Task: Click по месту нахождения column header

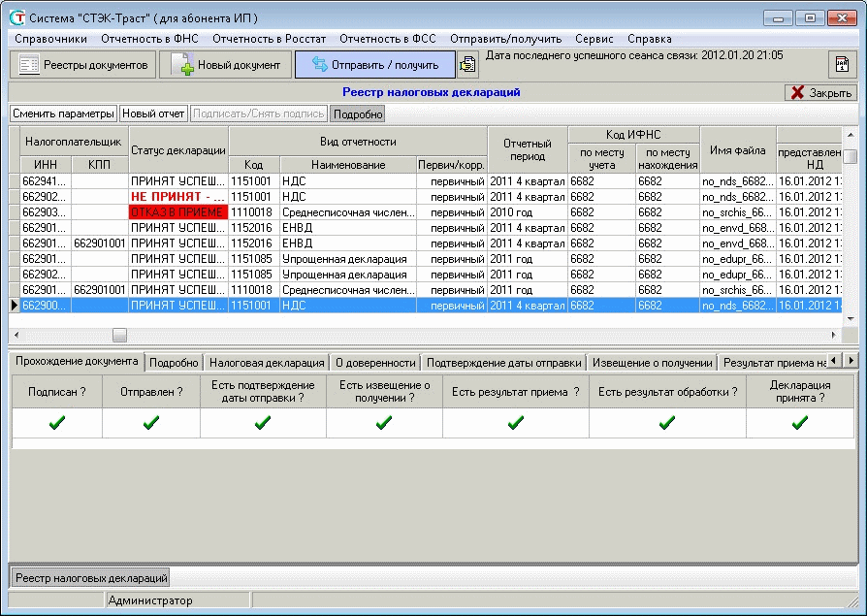Action: click(x=667, y=158)
